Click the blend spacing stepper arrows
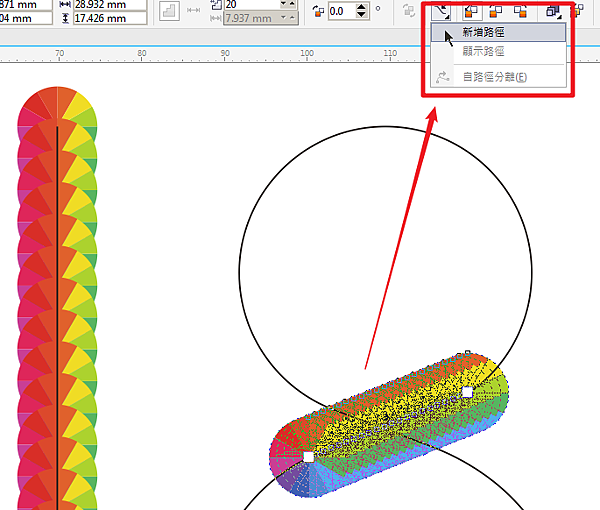This screenshot has height=510, width=600. coord(289,18)
